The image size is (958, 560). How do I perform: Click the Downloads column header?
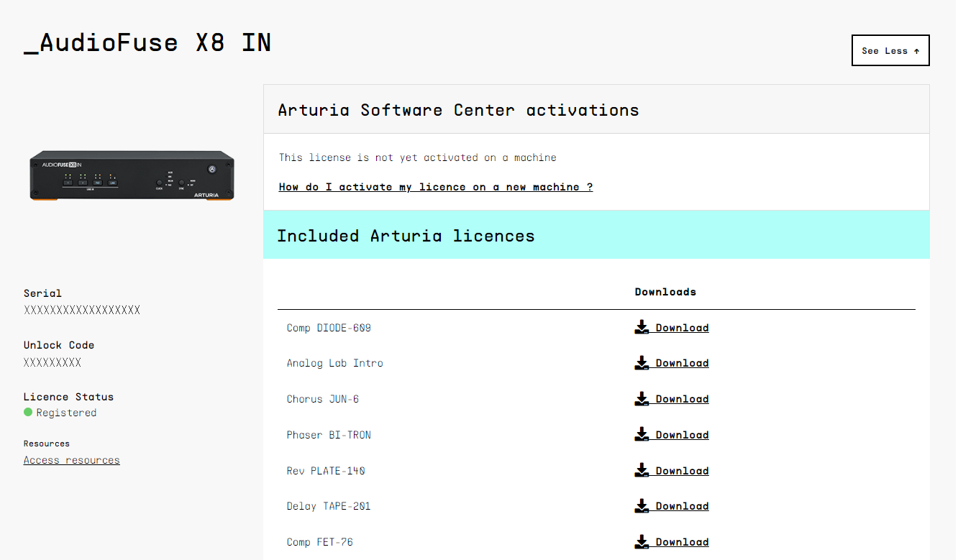665,292
